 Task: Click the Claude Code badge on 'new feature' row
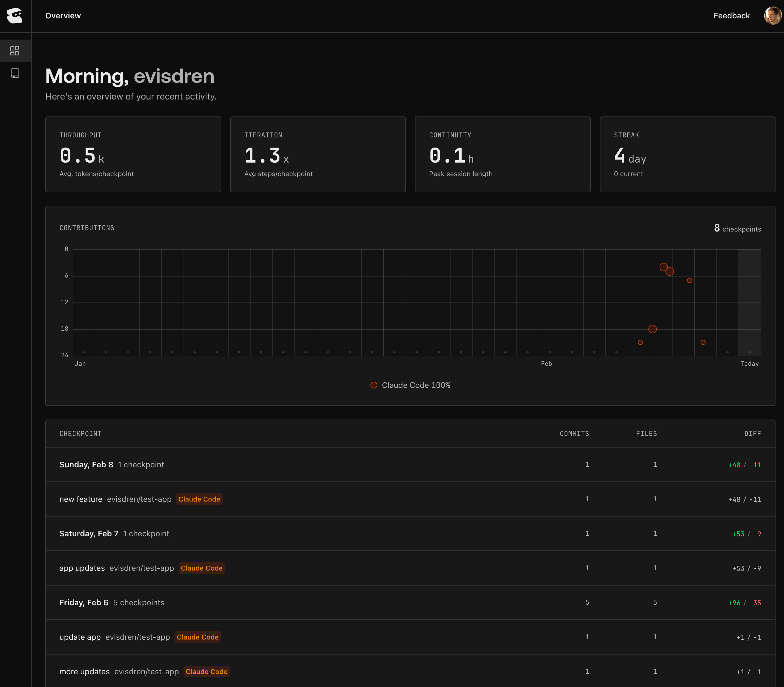pyautogui.click(x=199, y=499)
